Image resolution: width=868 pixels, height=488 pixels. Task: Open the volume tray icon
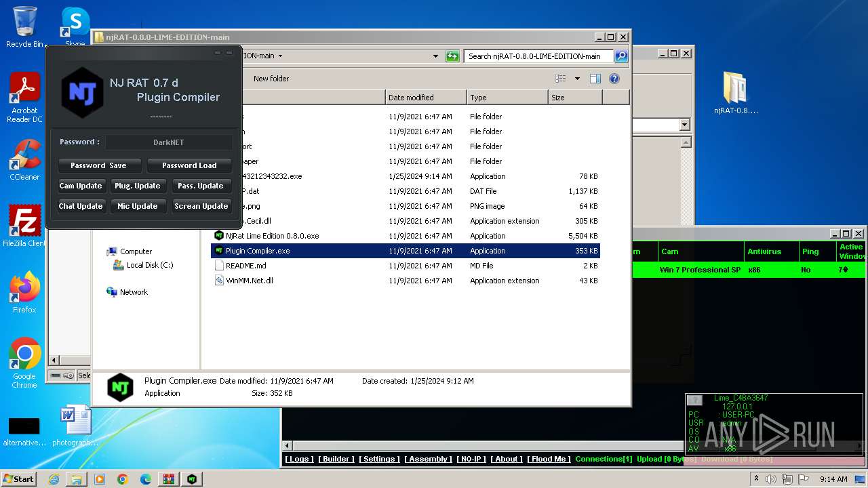pos(771,479)
